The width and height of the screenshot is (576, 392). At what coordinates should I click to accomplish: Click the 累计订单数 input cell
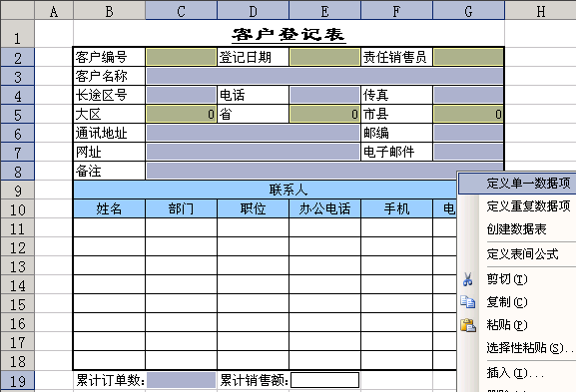[181, 380]
